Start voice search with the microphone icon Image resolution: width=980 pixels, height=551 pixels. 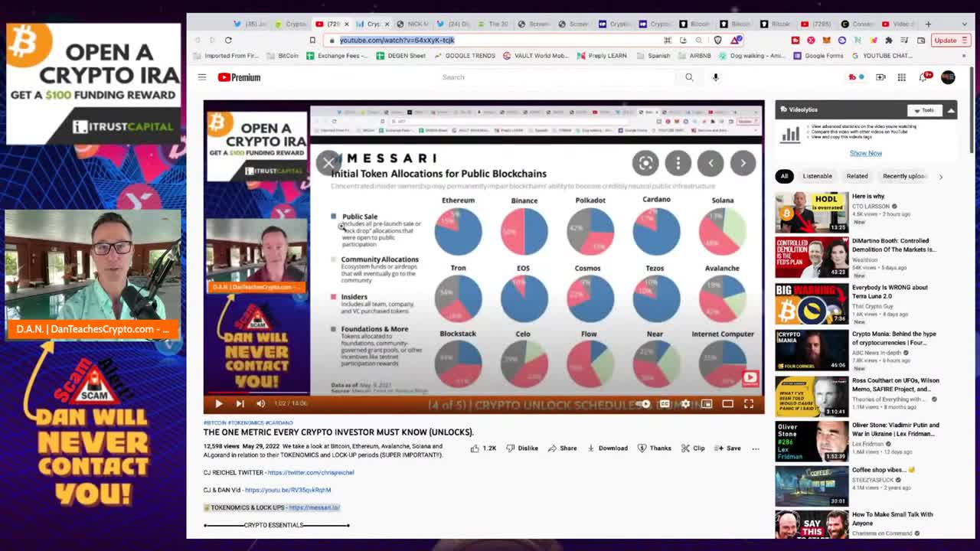point(716,77)
